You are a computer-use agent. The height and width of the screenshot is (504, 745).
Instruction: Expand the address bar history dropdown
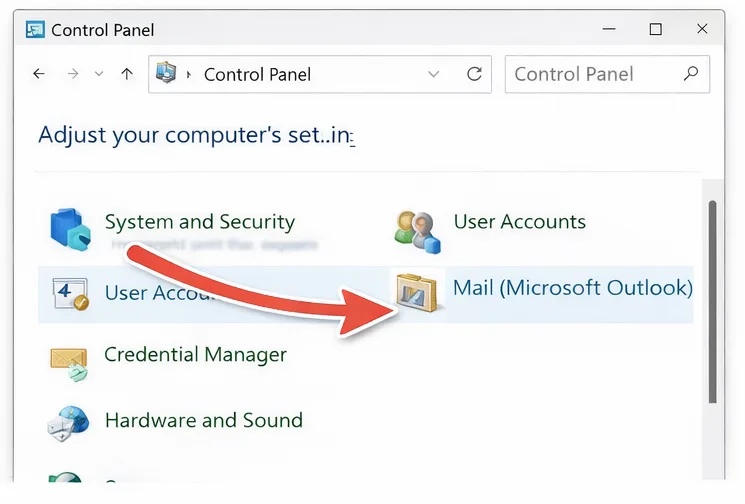click(x=434, y=74)
